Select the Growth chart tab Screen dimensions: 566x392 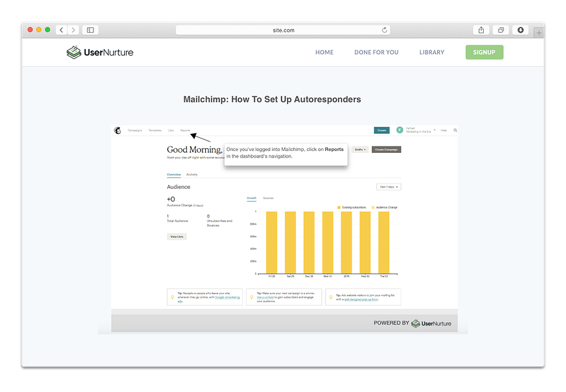coord(252,198)
